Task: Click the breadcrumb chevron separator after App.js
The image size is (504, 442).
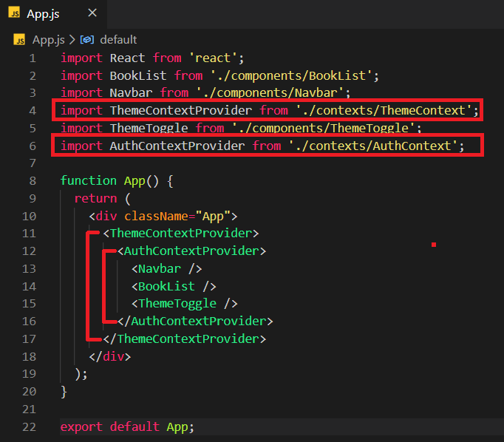Action: (x=72, y=40)
